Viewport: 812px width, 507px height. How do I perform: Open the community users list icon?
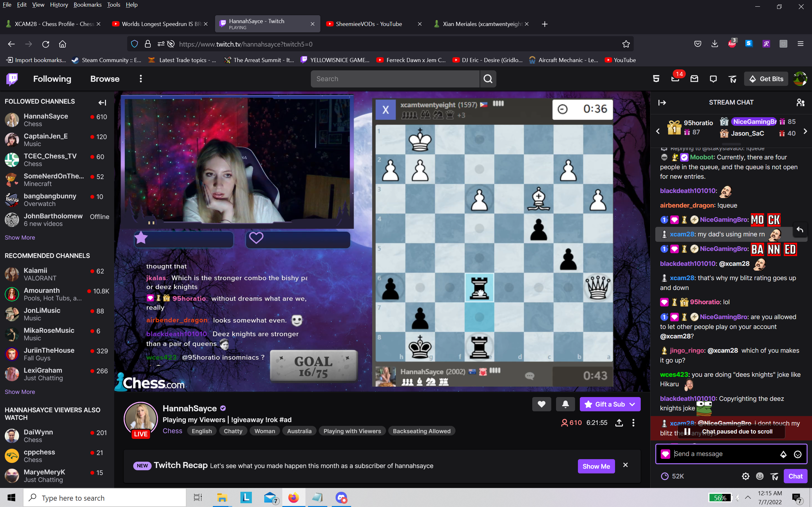tap(800, 102)
